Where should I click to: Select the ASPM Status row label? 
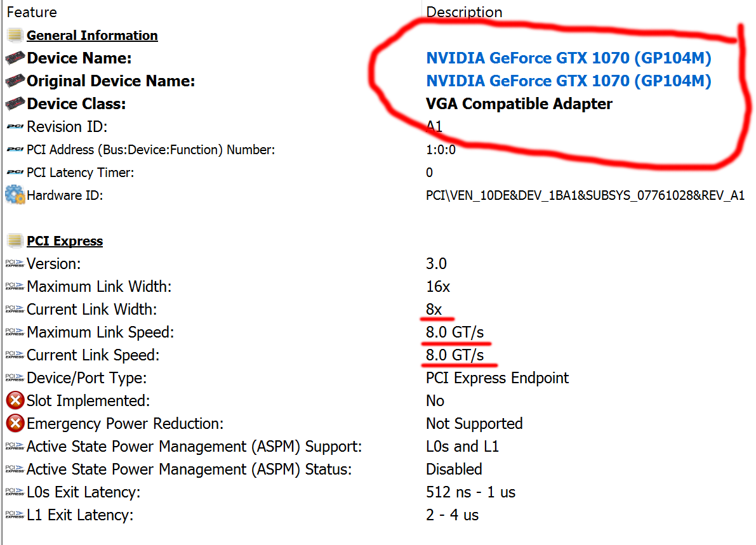coord(189,469)
